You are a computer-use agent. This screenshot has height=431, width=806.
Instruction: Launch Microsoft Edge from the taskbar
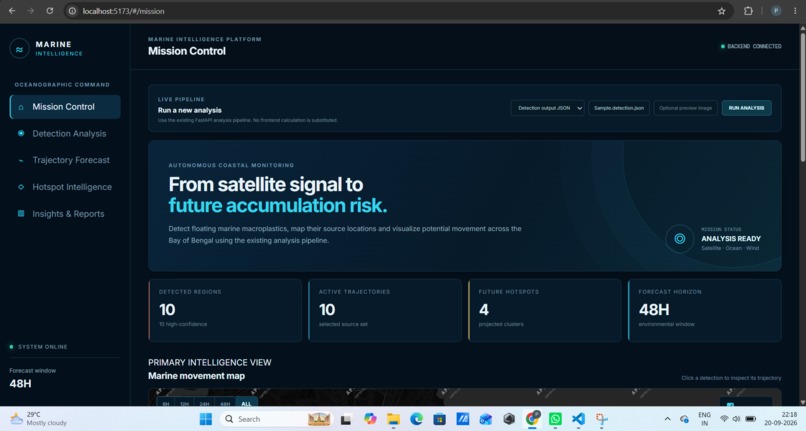pyautogui.click(x=416, y=419)
